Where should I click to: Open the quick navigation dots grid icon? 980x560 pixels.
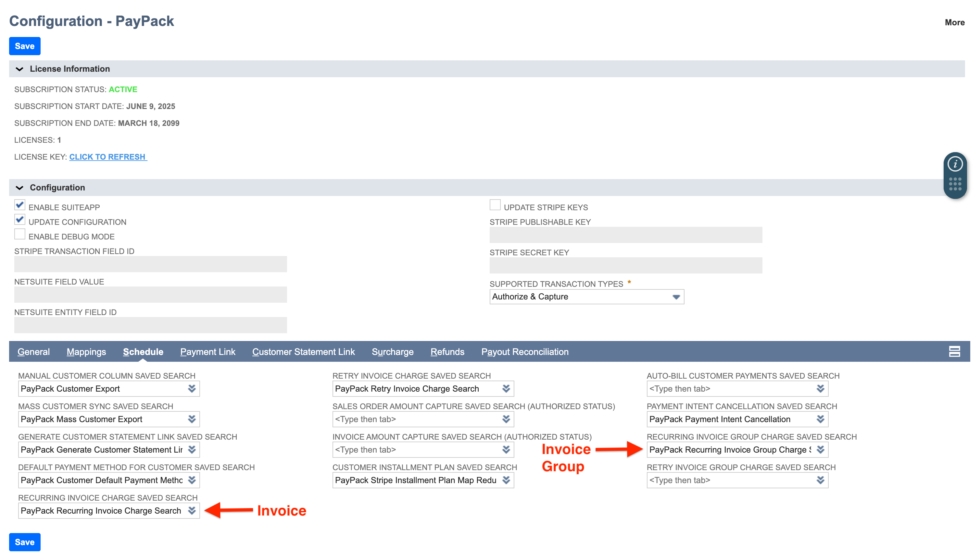(955, 184)
